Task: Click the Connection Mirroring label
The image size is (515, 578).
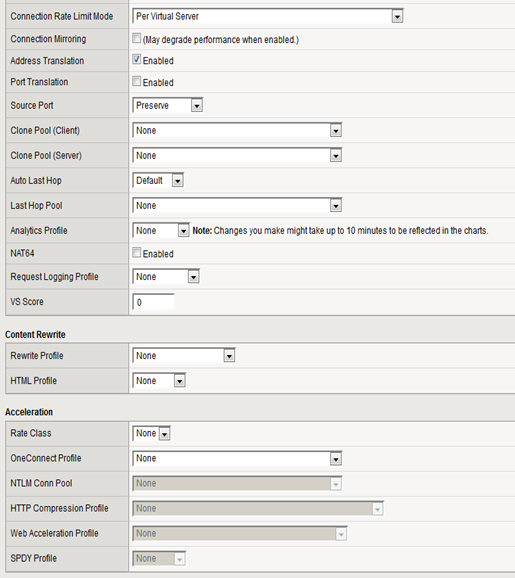Action: 48,39
